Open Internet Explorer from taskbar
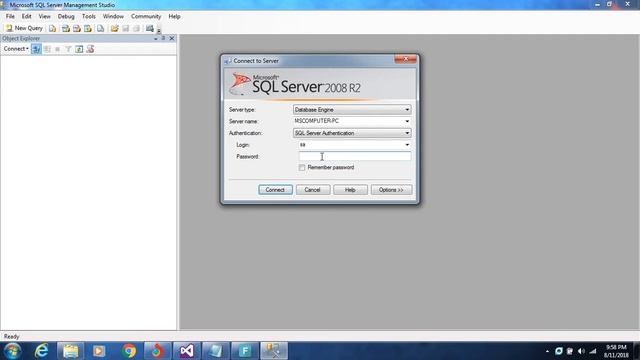The height and width of the screenshot is (360, 640). [41, 351]
